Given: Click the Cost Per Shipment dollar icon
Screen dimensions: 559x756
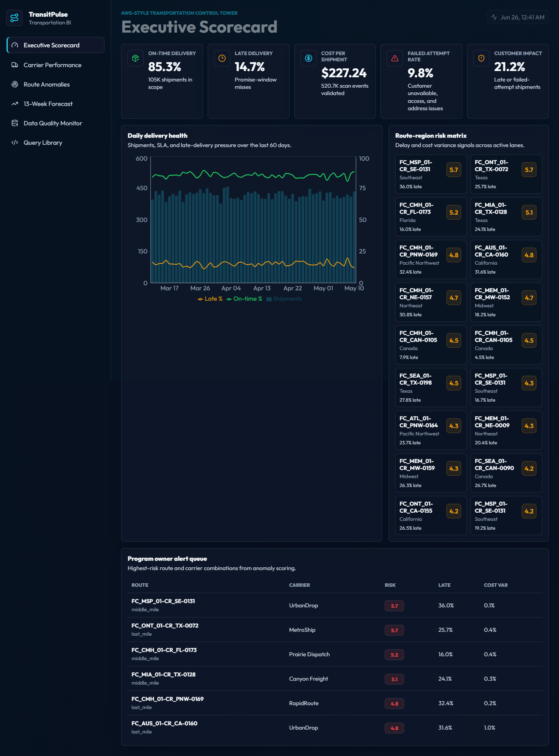Looking at the screenshot, I should (309, 58).
